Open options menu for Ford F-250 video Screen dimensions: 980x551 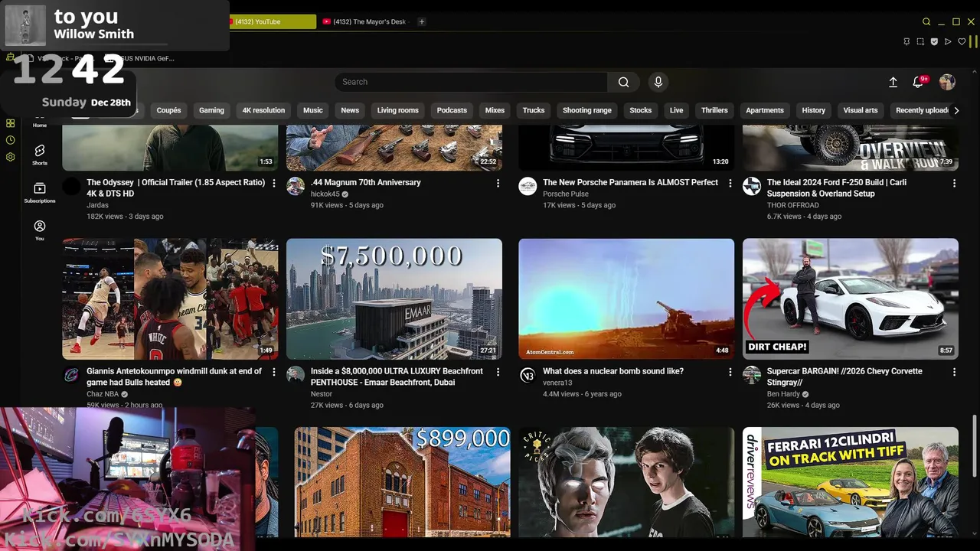point(954,183)
